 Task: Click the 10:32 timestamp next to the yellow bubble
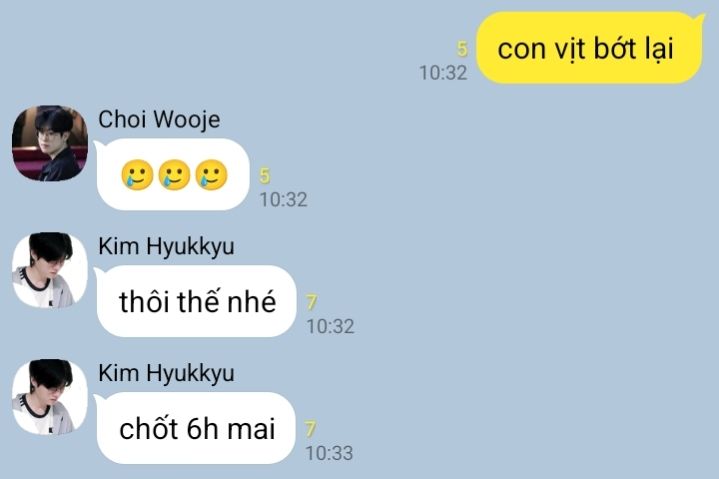pyautogui.click(x=443, y=73)
